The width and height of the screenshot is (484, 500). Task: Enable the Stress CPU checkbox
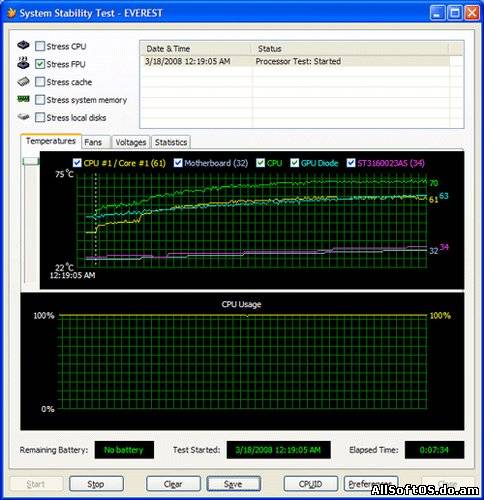click(x=40, y=46)
